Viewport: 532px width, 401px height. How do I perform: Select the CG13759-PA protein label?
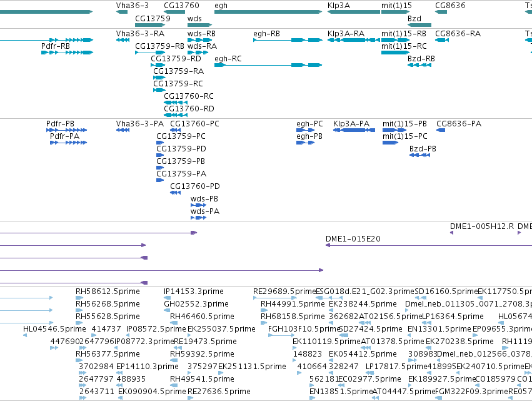181,174
